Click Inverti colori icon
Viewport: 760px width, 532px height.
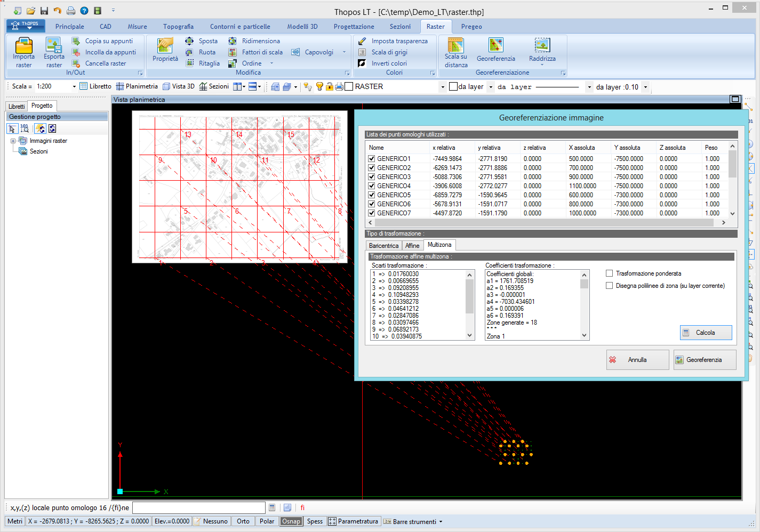tap(362, 63)
